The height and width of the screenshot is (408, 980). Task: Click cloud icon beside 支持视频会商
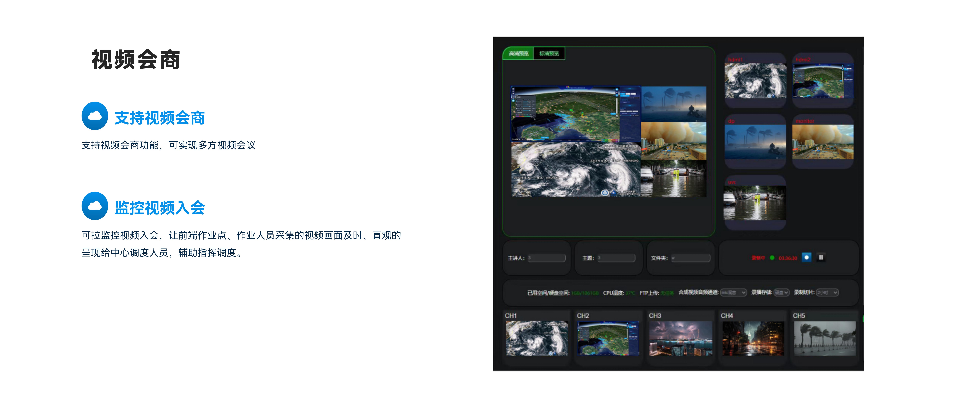(x=95, y=116)
